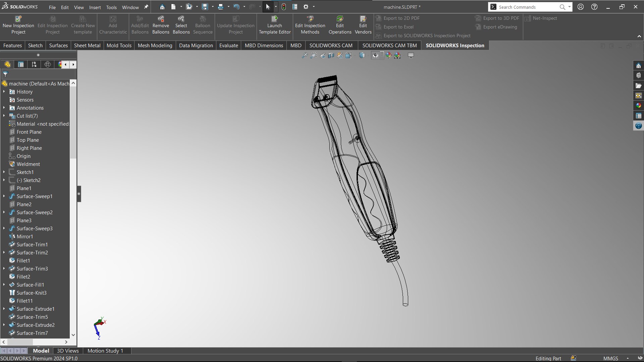Screen dimensions: 644x362
Task: Collapse the CommandManager ribbon chevron
Action: pos(639,36)
